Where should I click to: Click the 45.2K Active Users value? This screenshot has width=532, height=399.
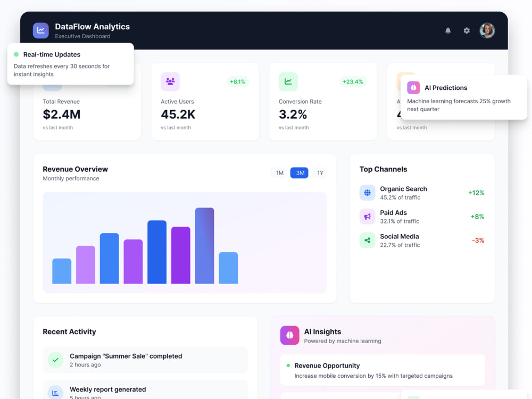(178, 115)
